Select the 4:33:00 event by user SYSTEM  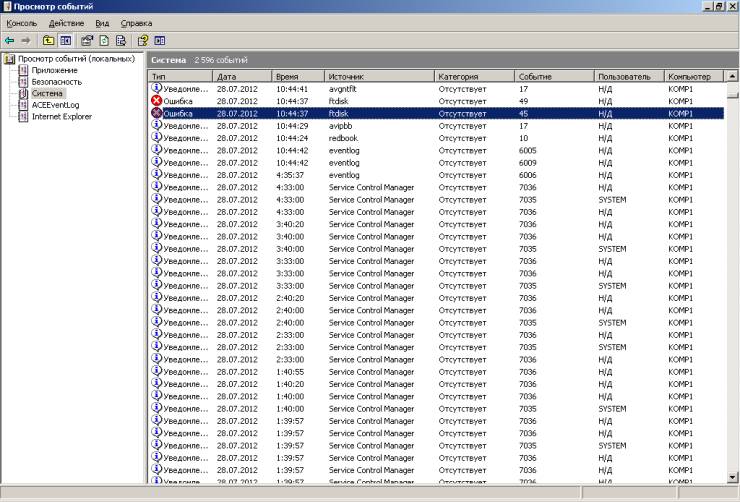coord(436,200)
